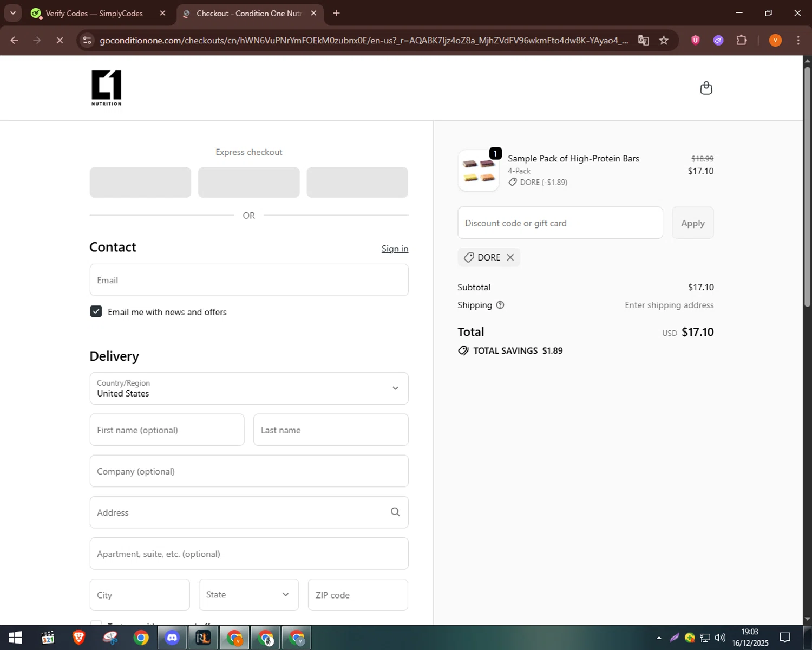Click the third Express checkout placeholder button
The height and width of the screenshot is (650, 812).
point(357,182)
